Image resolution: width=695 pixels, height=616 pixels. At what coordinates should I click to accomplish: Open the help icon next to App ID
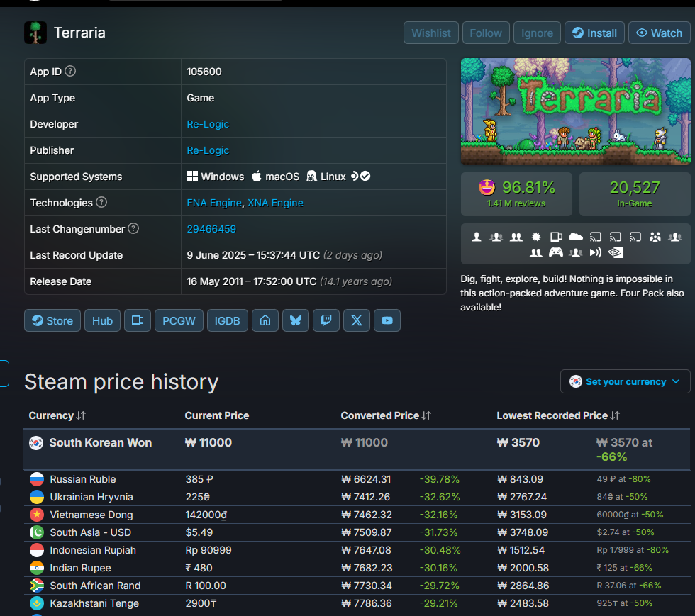pyautogui.click(x=70, y=71)
